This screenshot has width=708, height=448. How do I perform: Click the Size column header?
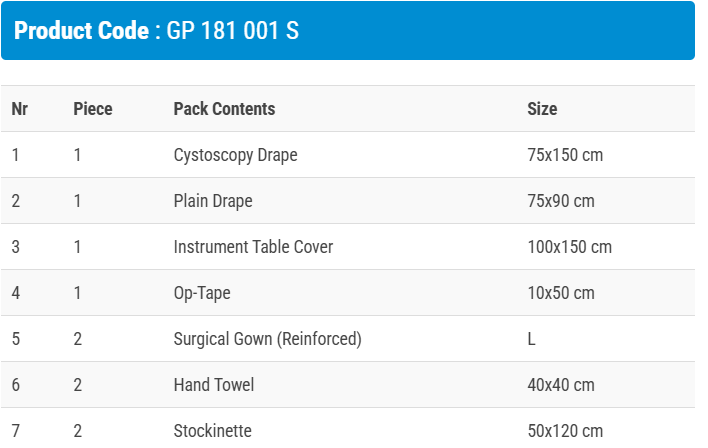coord(542,109)
